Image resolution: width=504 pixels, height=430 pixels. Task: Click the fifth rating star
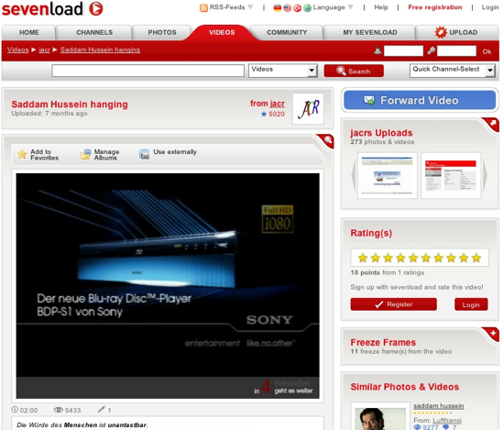click(413, 258)
